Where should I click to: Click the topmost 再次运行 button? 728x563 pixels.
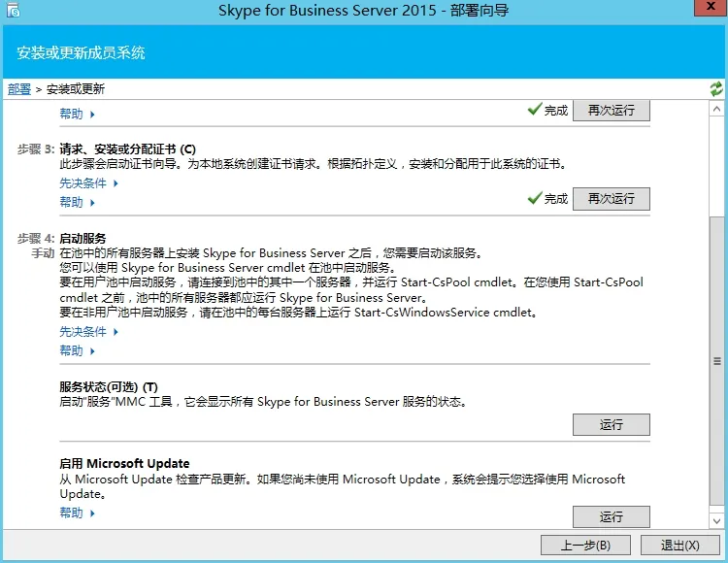(611, 110)
